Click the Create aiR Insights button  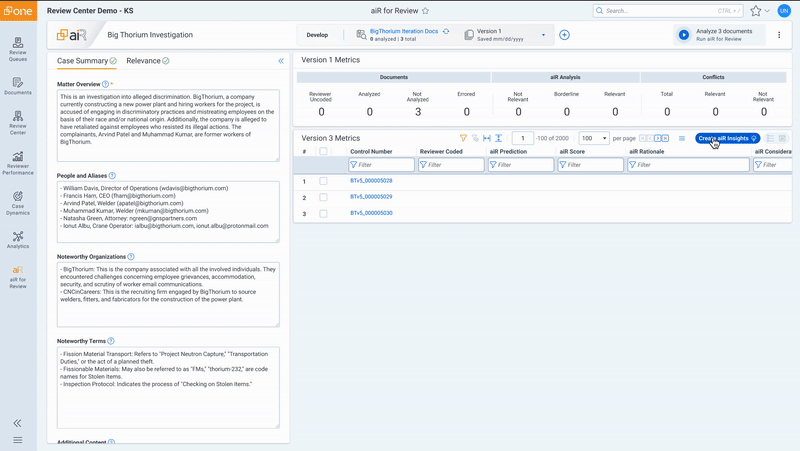click(728, 138)
